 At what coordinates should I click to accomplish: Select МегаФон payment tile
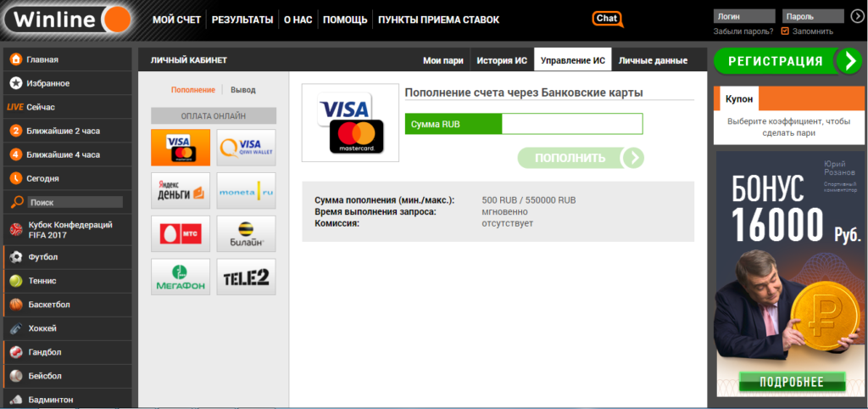point(181,277)
